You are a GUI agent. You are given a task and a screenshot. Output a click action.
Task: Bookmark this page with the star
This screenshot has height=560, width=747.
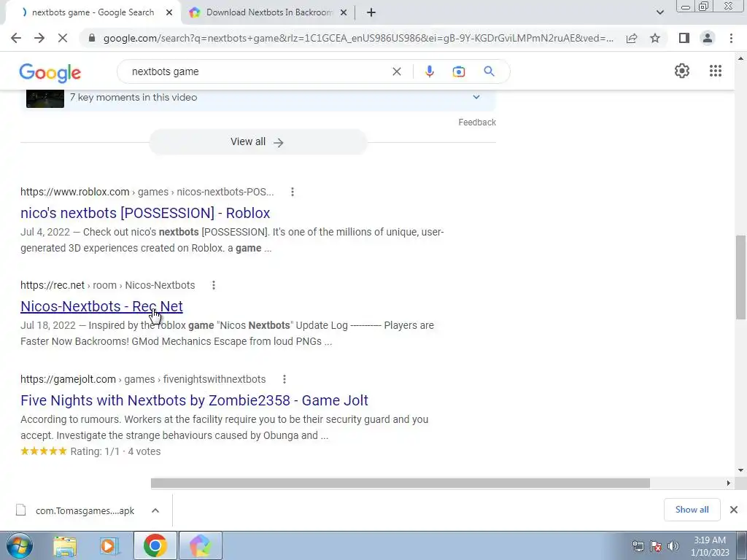click(655, 38)
